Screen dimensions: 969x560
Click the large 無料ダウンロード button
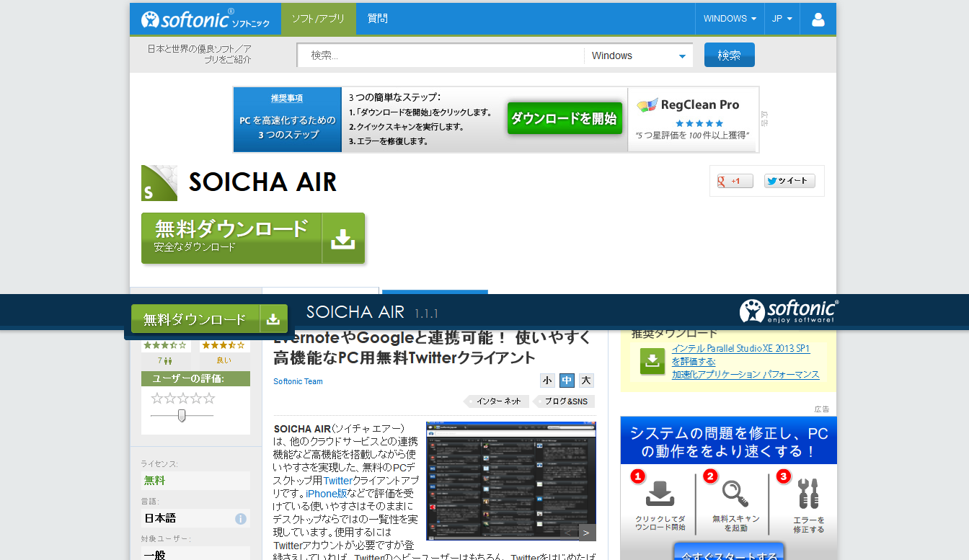click(x=253, y=239)
